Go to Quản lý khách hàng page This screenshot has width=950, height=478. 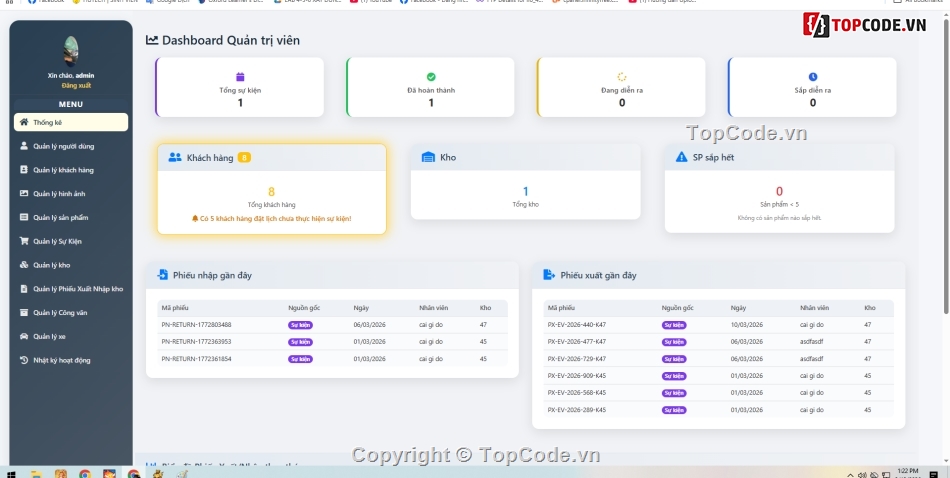(x=64, y=170)
